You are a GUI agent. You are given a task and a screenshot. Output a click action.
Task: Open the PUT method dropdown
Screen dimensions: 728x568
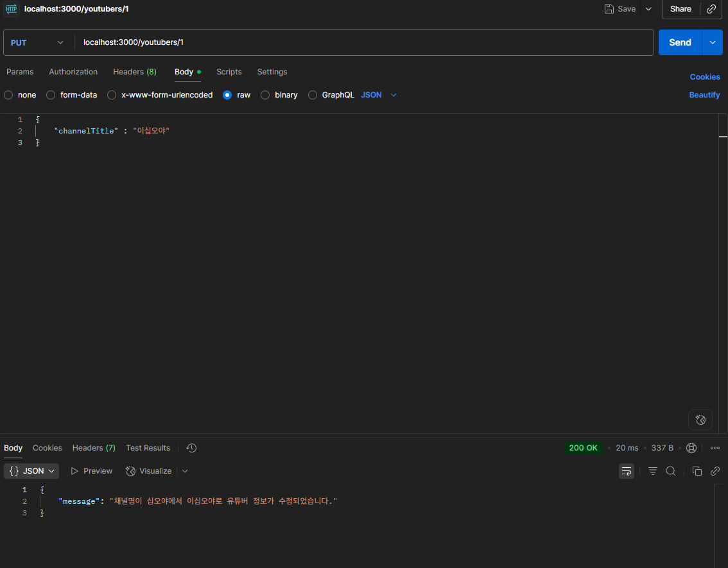point(38,43)
